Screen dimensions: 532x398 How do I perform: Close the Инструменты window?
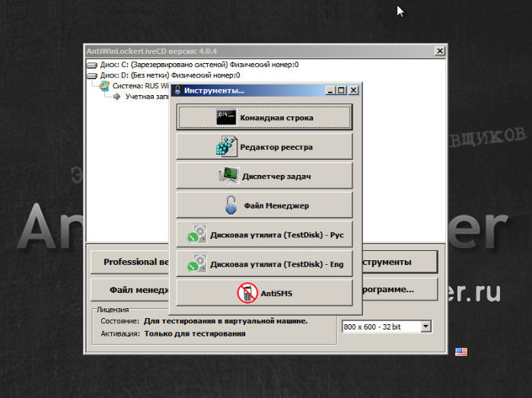click(353, 91)
